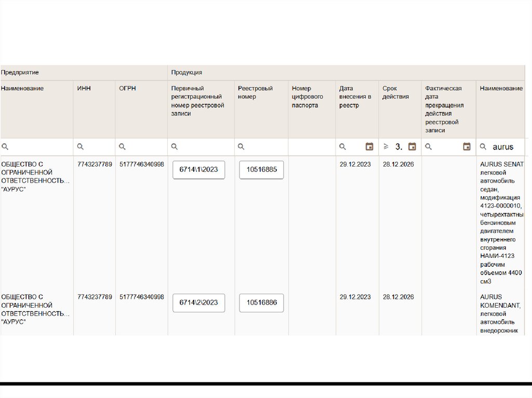
Task: Select date 28.12.2026 in first row
Action: 398,164
